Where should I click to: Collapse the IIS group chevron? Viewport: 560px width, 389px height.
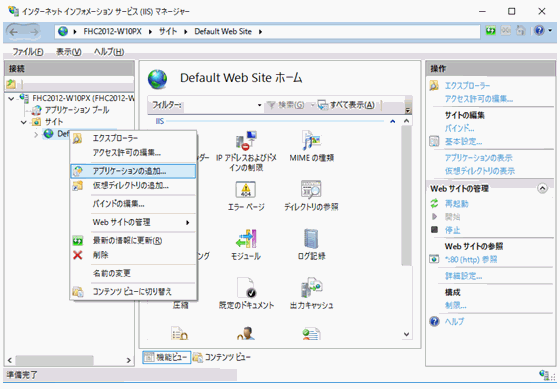[393, 121]
